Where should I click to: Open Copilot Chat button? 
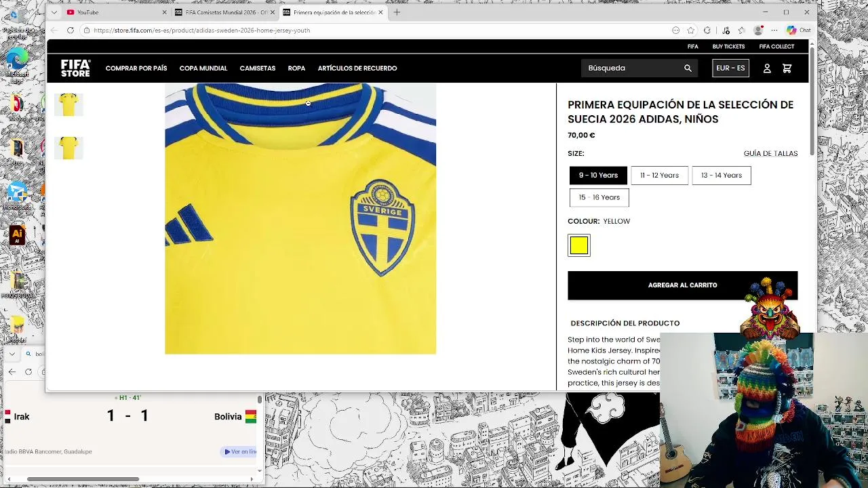[798, 30]
